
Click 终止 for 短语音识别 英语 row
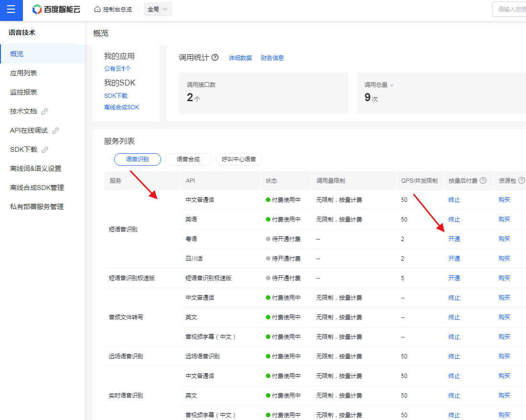pyautogui.click(x=454, y=220)
